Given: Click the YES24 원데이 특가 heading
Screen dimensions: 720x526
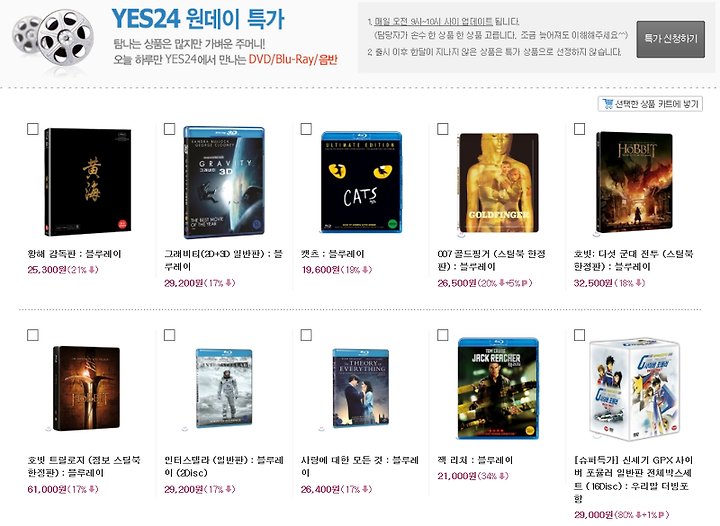Looking at the screenshot, I should point(198,19).
